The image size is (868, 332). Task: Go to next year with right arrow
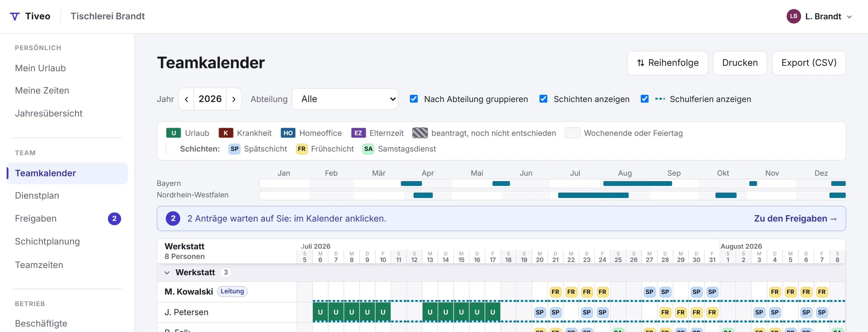pos(234,99)
